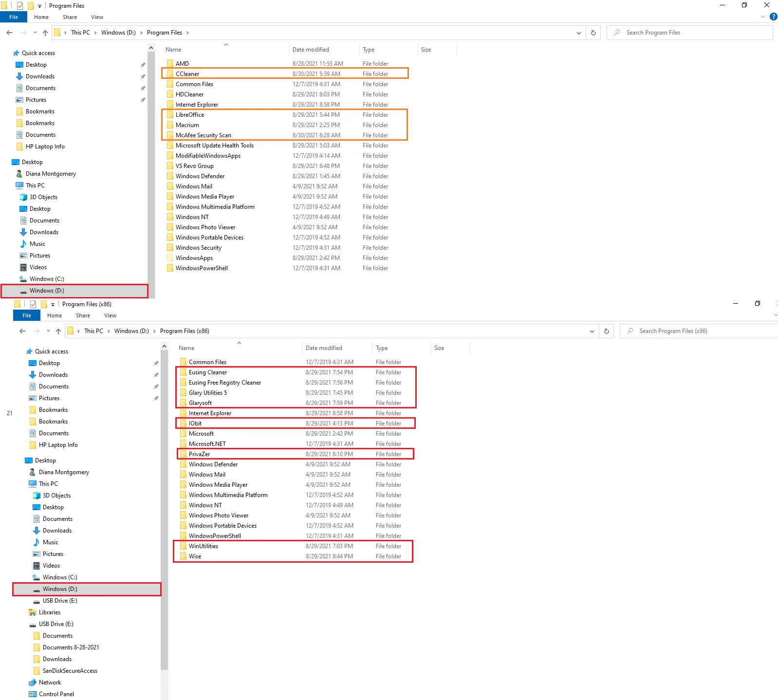Click the Network icon in bottom sidebar
Screen dimensions: 778x700
(x=32, y=682)
